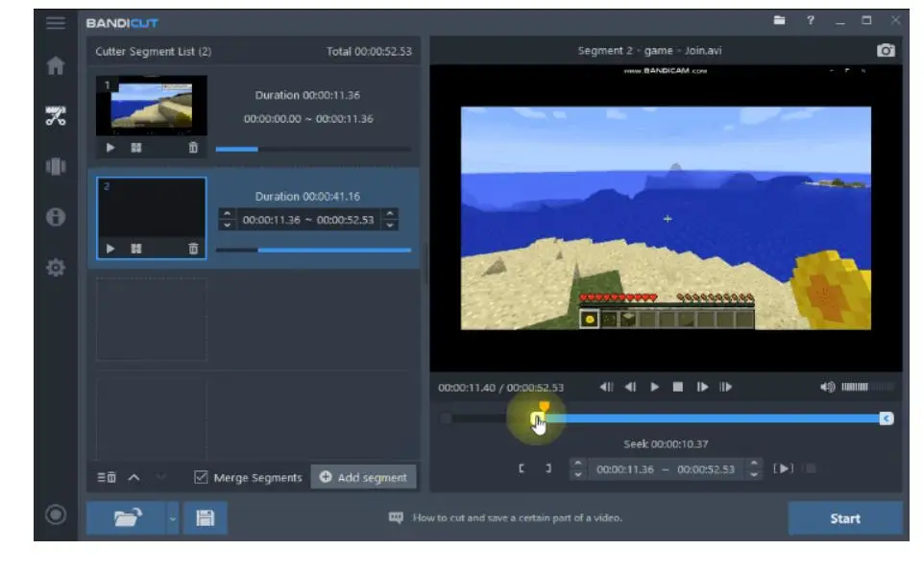Open the Join mode sidebar icon
The image size is (924, 573).
tap(56, 167)
